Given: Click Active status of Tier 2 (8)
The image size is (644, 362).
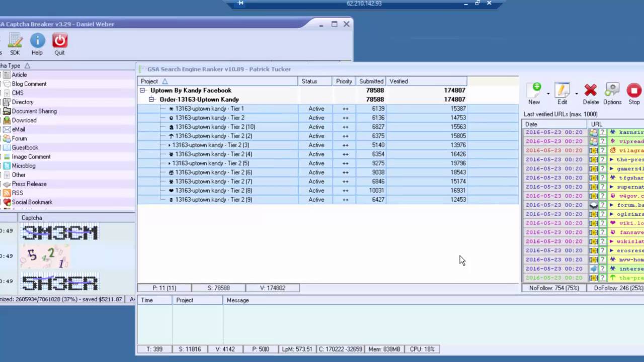Looking at the screenshot, I should tap(316, 191).
